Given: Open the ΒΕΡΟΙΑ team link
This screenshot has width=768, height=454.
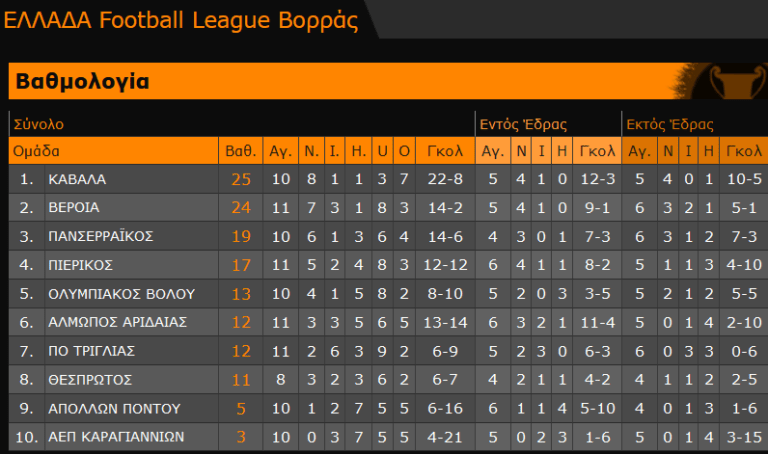Looking at the screenshot, I should click(74, 208).
